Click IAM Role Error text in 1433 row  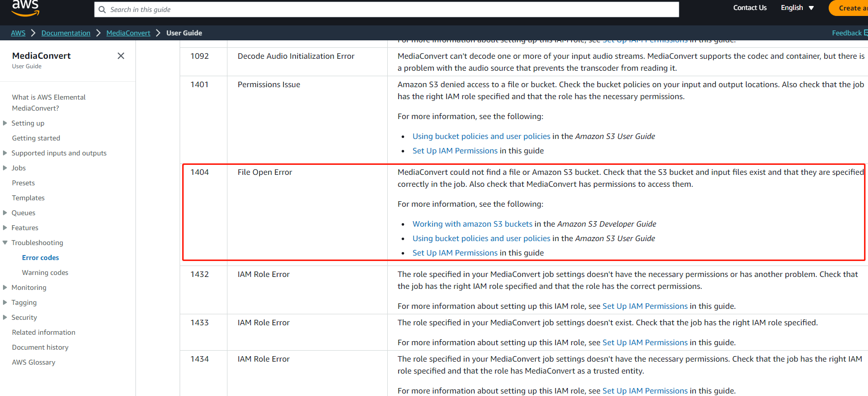(263, 322)
